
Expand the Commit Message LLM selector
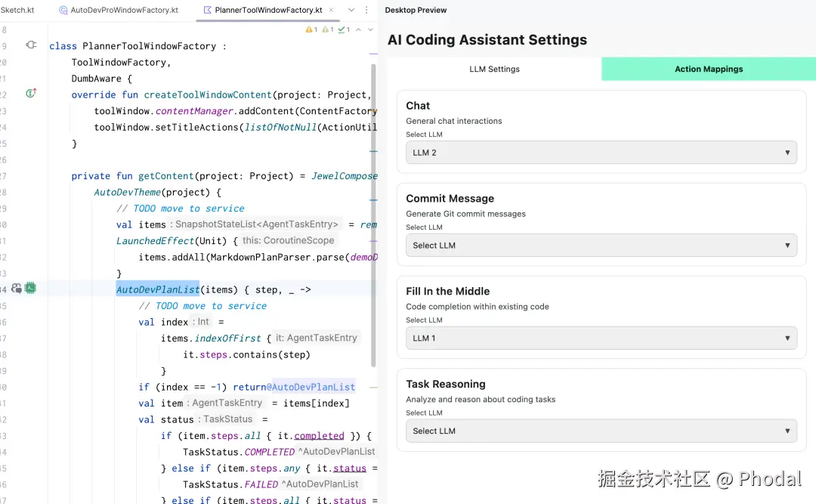(601, 246)
